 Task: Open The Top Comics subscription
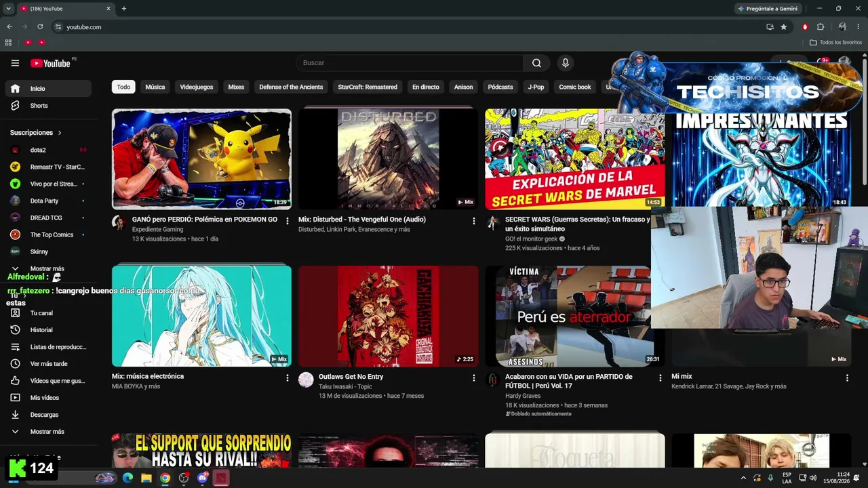pos(47,235)
